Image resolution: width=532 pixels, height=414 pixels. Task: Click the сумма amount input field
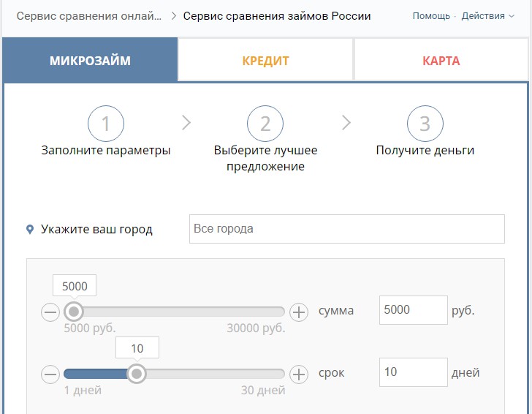pyautogui.click(x=413, y=310)
